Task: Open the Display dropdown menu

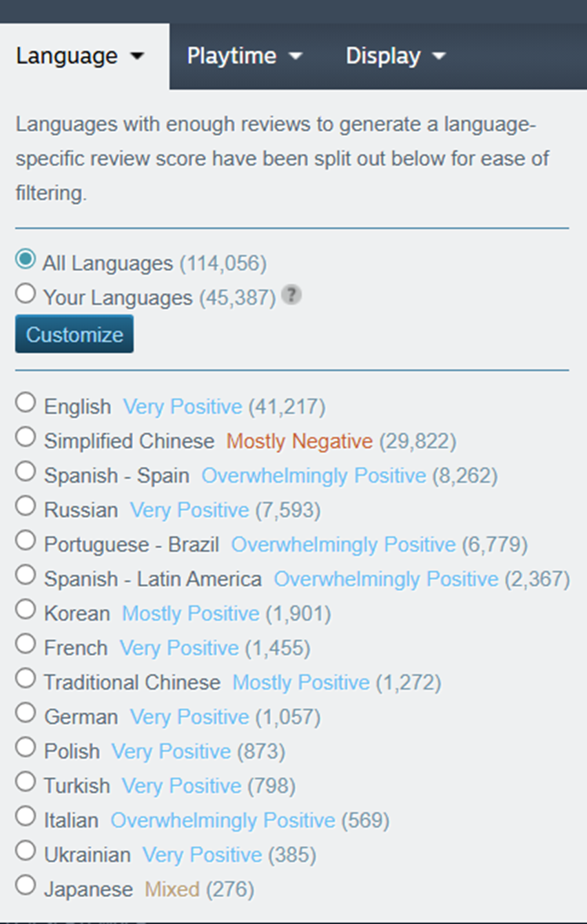Action: point(395,57)
